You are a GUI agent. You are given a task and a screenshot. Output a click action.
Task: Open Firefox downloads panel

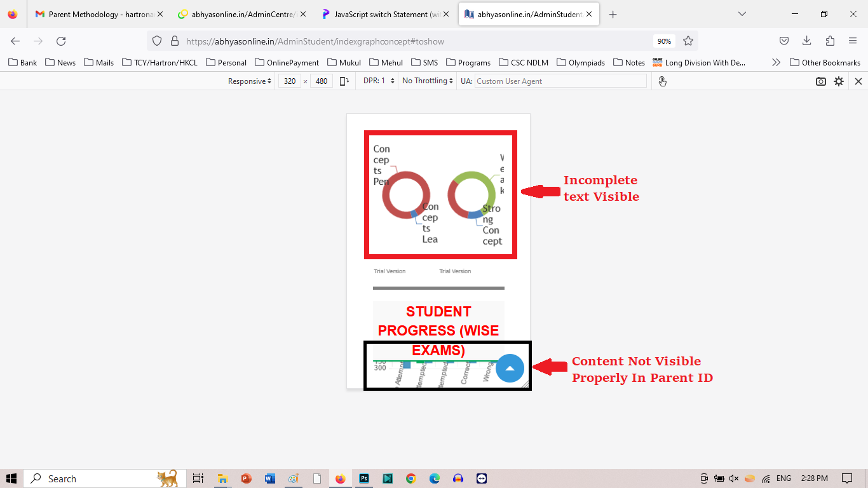point(806,41)
